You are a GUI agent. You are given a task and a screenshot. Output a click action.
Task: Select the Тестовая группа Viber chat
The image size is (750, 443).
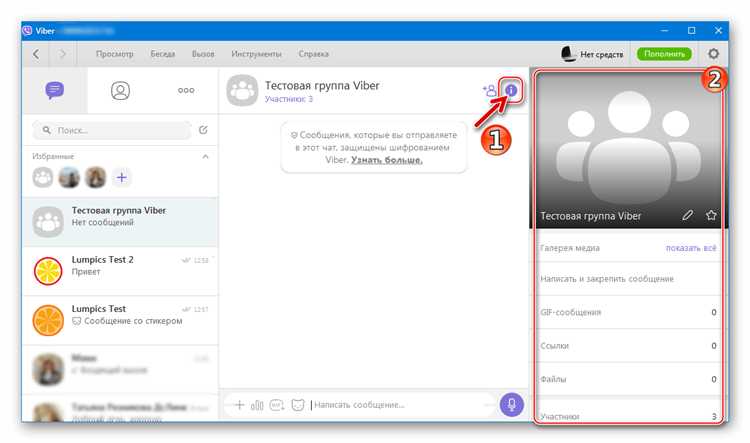pyautogui.click(x=120, y=222)
